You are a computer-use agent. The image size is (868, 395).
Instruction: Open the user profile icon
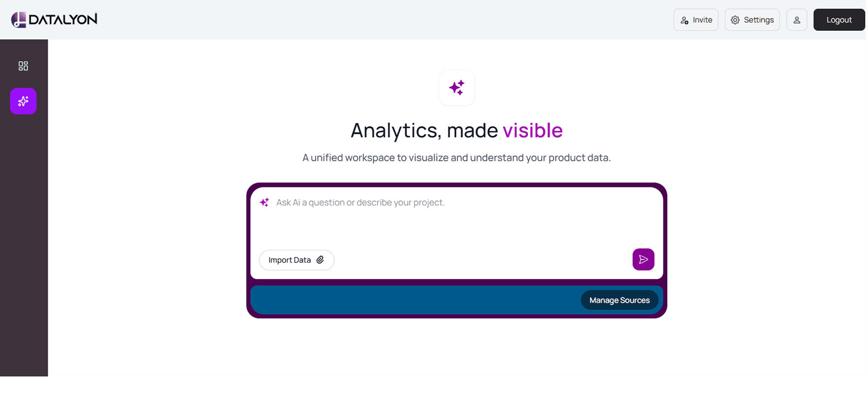[x=797, y=20]
